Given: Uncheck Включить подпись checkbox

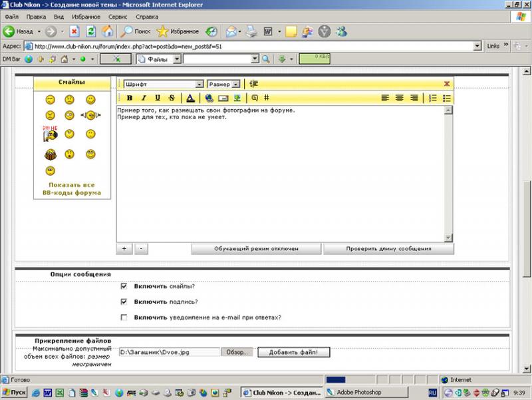Looking at the screenshot, I should [124, 302].
